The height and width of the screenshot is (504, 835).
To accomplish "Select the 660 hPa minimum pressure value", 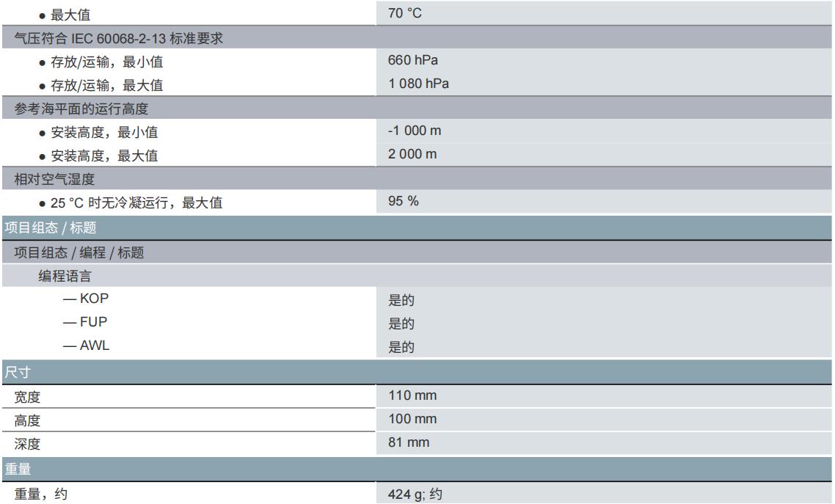I will click(413, 60).
